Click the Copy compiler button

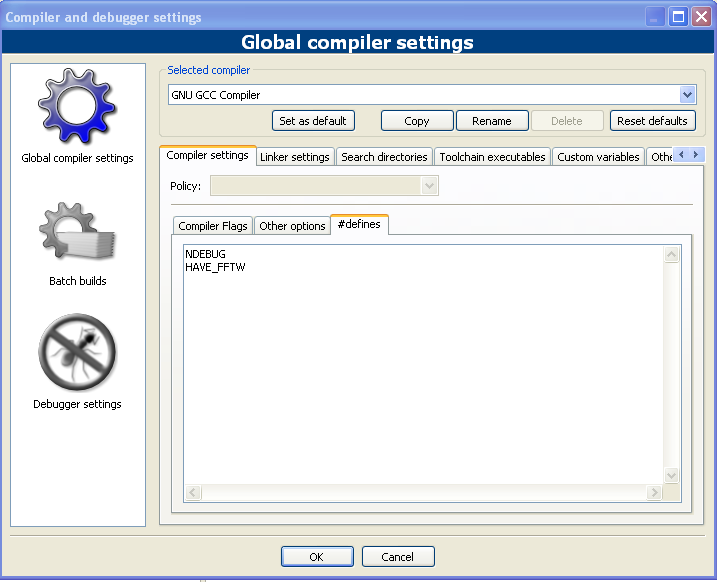coord(417,121)
